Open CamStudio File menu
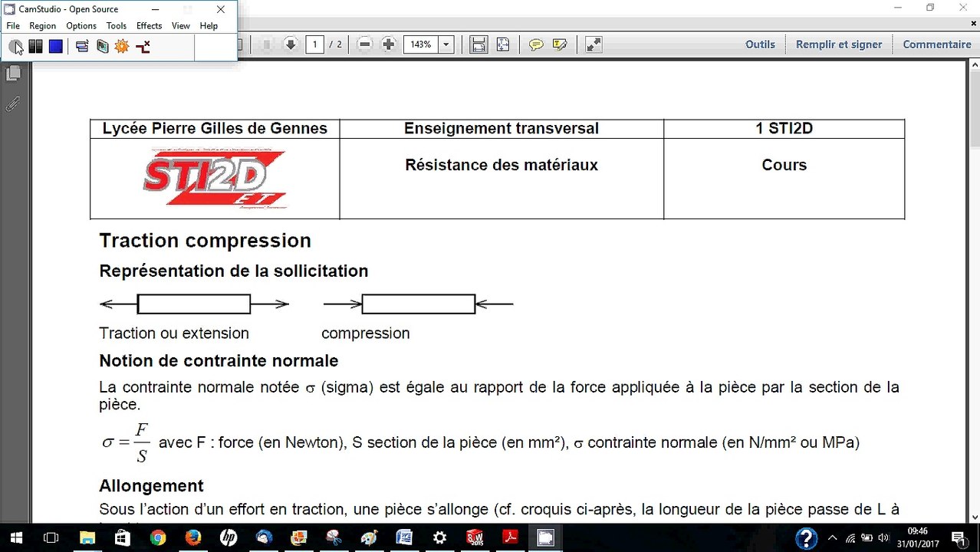 [13, 25]
